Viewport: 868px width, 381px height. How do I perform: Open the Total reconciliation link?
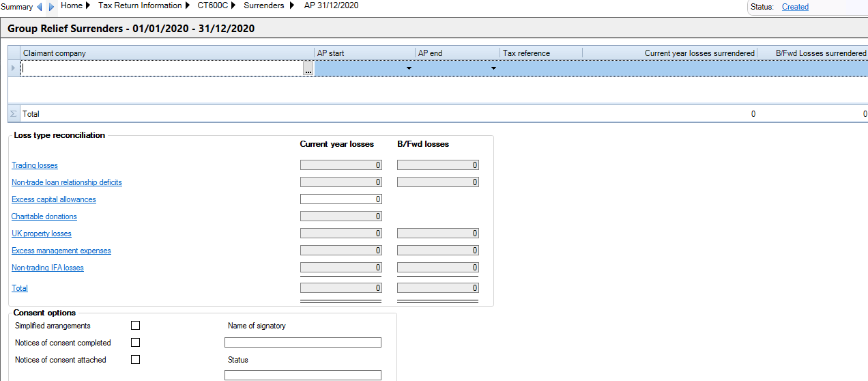(x=20, y=288)
